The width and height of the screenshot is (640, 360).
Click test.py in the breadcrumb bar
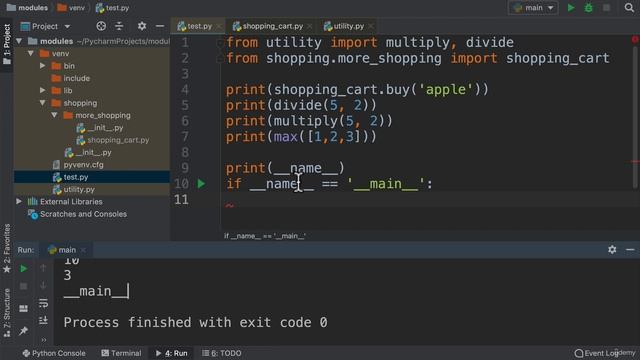112,8
